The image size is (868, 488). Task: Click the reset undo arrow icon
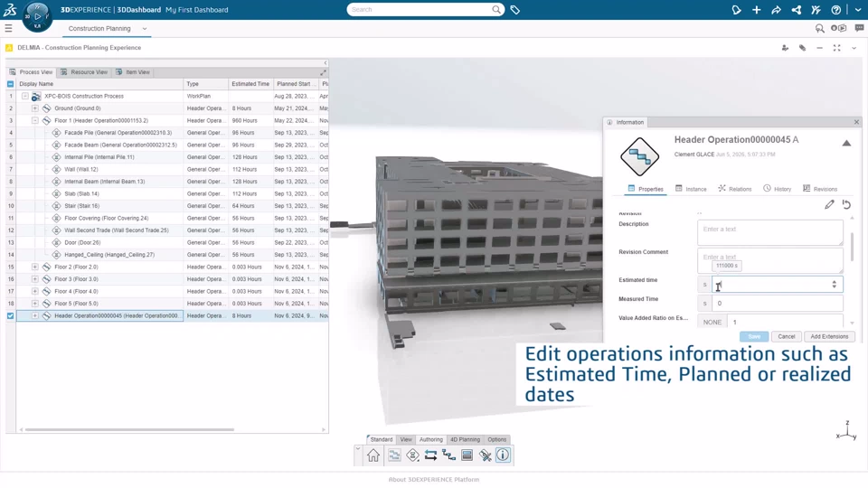point(846,204)
